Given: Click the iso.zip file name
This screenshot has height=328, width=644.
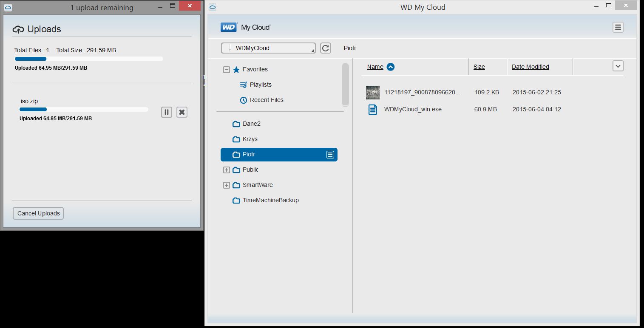Looking at the screenshot, I should click(x=29, y=101).
